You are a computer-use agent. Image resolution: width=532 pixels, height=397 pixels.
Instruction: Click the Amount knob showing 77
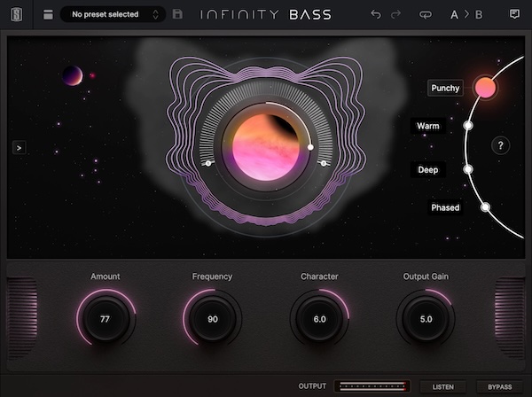106,319
